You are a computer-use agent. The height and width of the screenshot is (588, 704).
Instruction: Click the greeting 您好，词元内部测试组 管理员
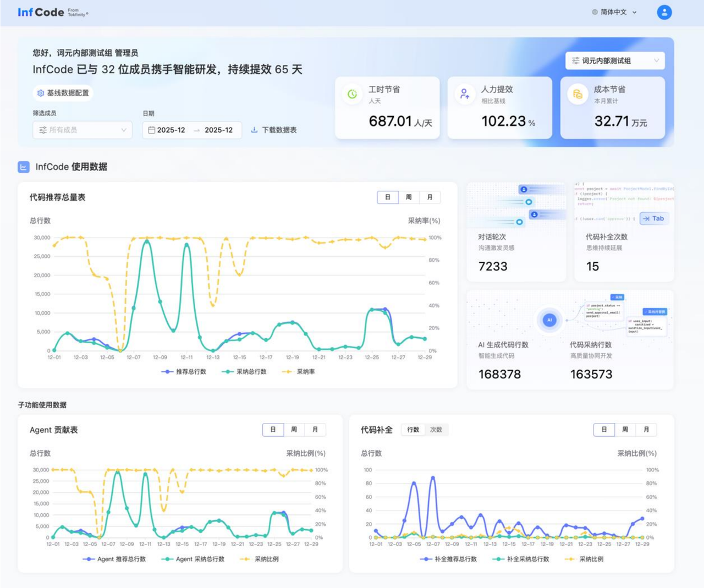click(85, 53)
